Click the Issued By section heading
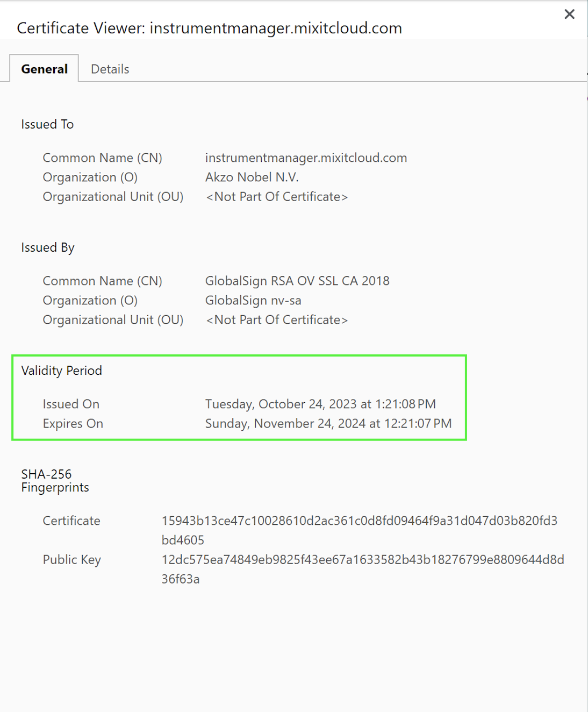 coord(48,247)
